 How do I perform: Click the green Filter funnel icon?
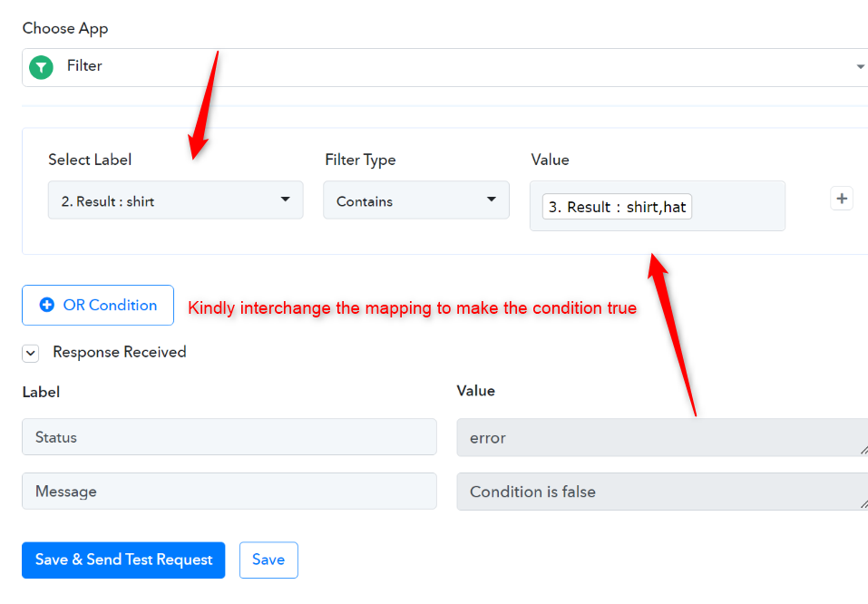41,67
